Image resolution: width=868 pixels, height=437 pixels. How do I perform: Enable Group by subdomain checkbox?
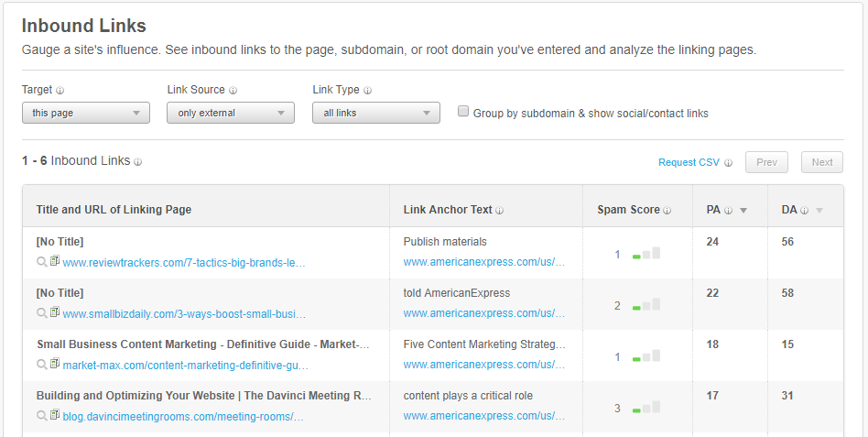coord(463,112)
